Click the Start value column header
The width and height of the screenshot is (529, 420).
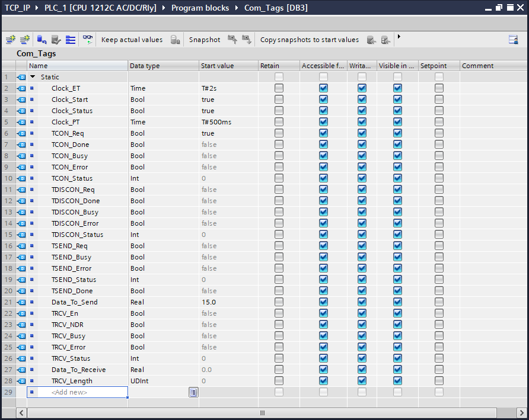tap(217, 66)
